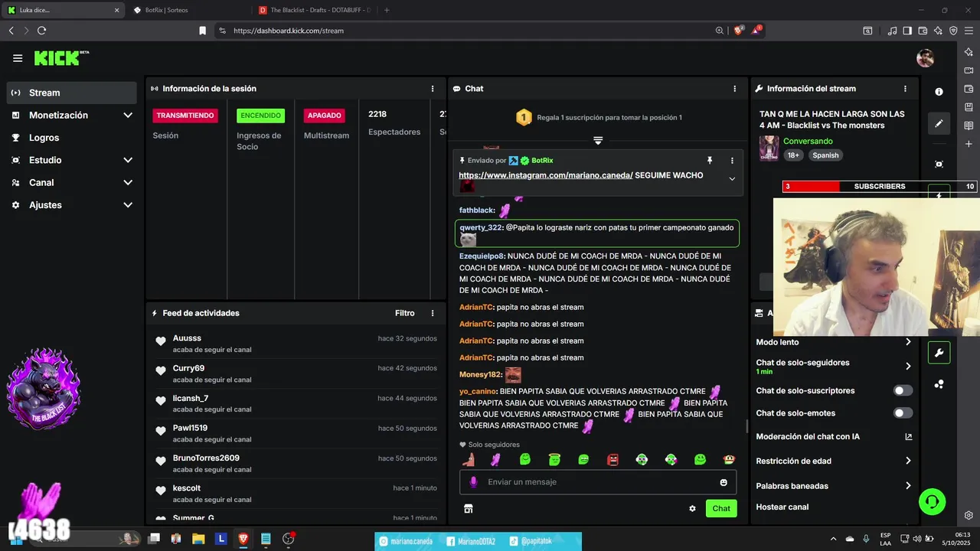Open the green headset support button

pos(932,502)
